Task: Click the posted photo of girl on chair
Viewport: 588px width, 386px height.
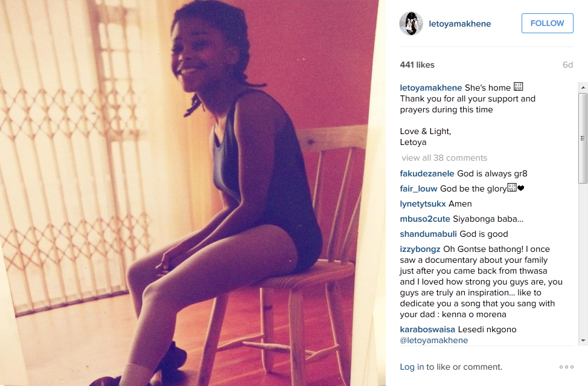Action: (x=193, y=193)
